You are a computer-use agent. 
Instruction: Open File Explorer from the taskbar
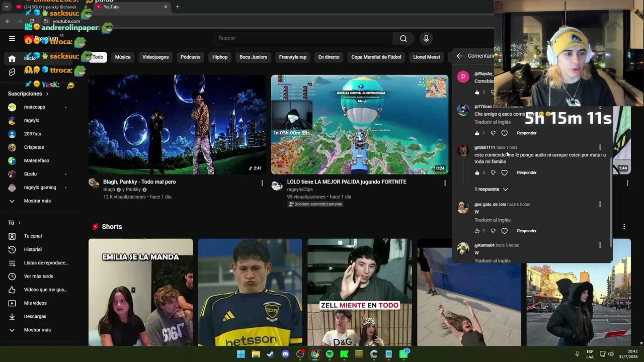click(256, 354)
